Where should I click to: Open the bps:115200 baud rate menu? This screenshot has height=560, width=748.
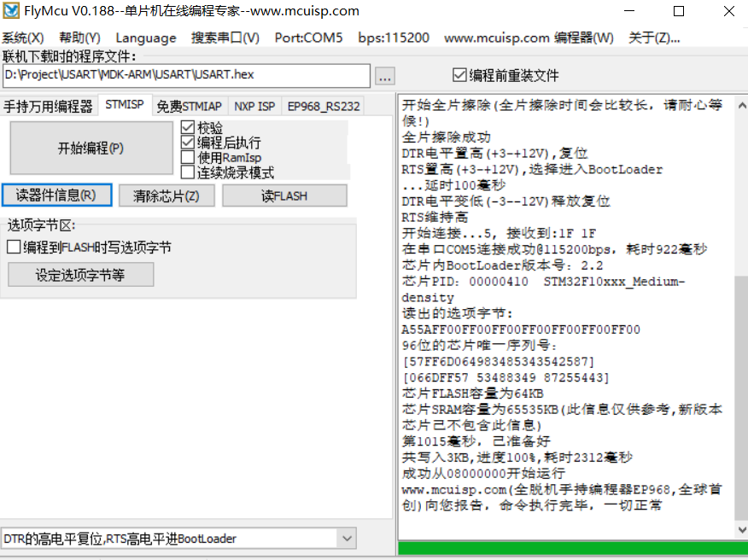(394, 38)
